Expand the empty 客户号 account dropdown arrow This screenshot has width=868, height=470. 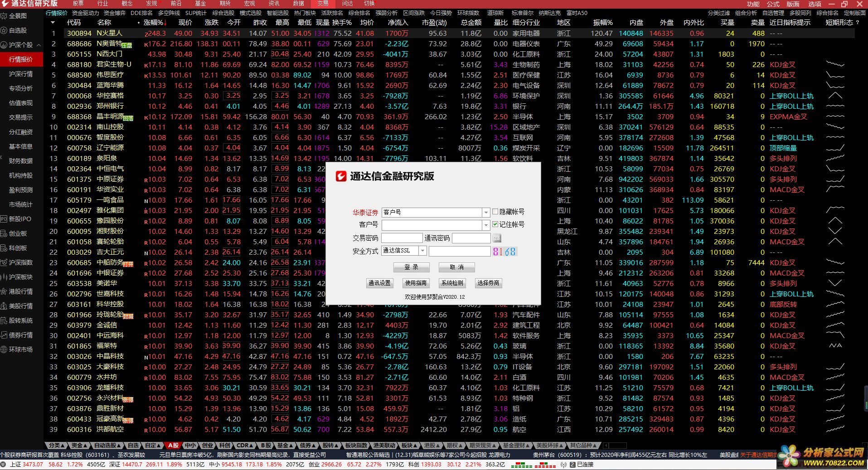(x=486, y=225)
